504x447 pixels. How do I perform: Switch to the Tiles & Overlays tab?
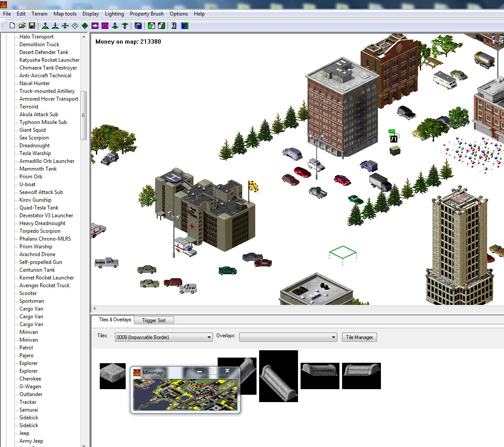(x=115, y=320)
